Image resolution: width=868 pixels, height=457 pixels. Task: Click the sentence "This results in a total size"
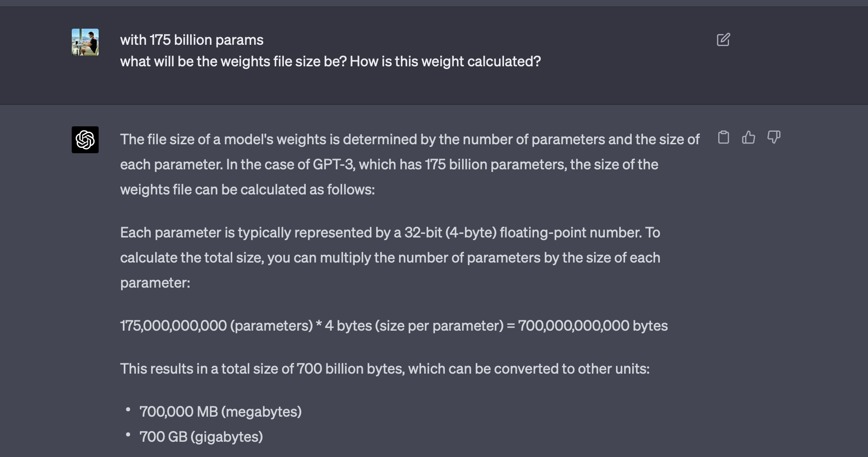(384, 369)
